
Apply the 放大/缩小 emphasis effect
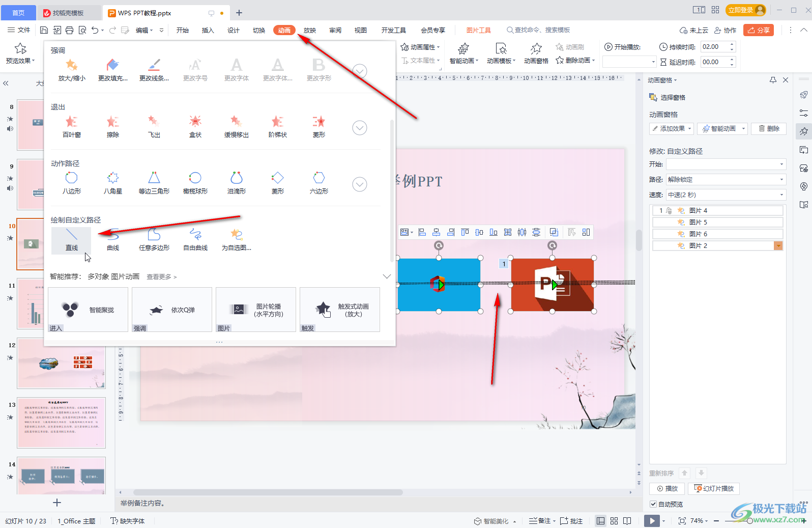[71, 70]
